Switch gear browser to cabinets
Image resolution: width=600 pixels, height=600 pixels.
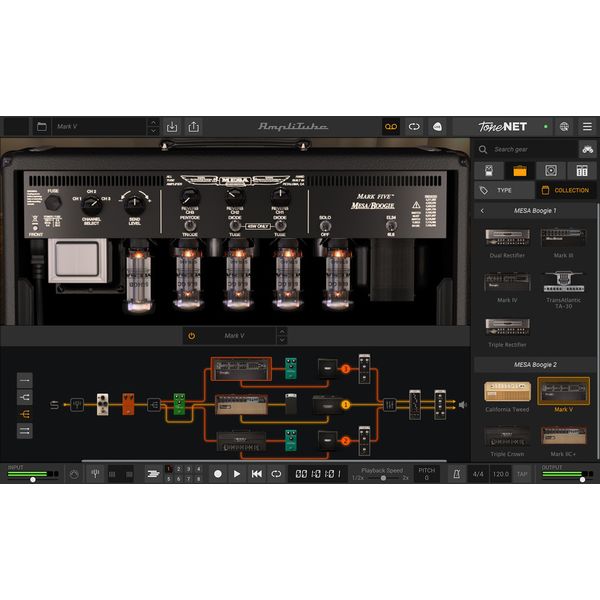(551, 171)
